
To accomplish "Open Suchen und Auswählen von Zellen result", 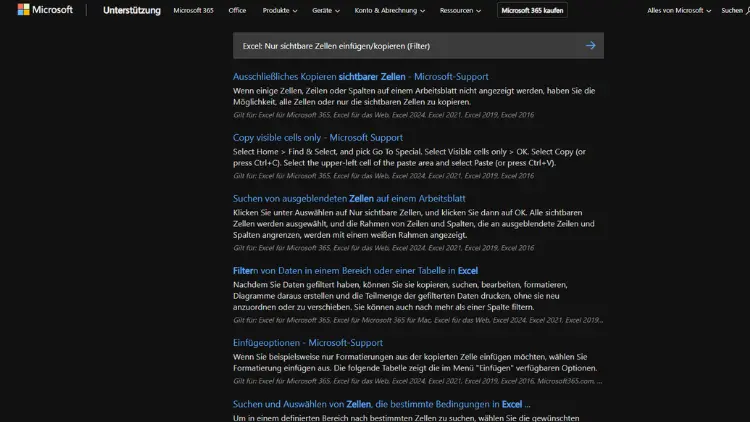I will pos(381,404).
